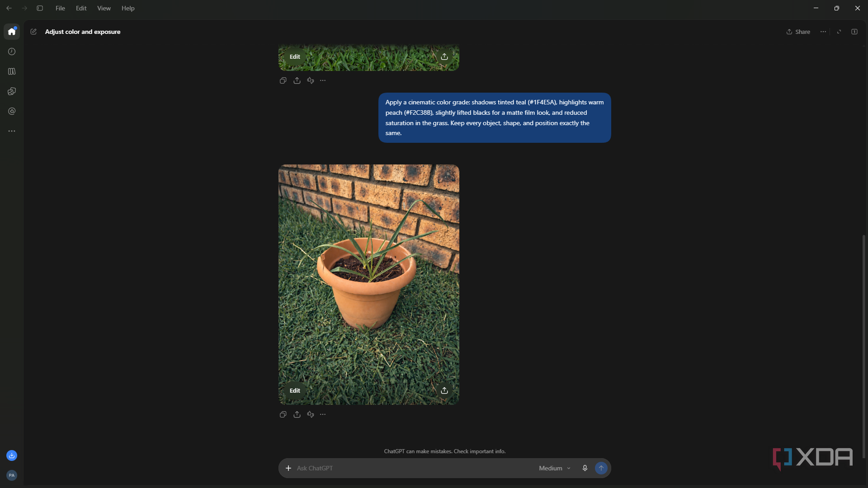Click Edit on the potted plant image
The height and width of the screenshot is (488, 868).
[x=295, y=390]
